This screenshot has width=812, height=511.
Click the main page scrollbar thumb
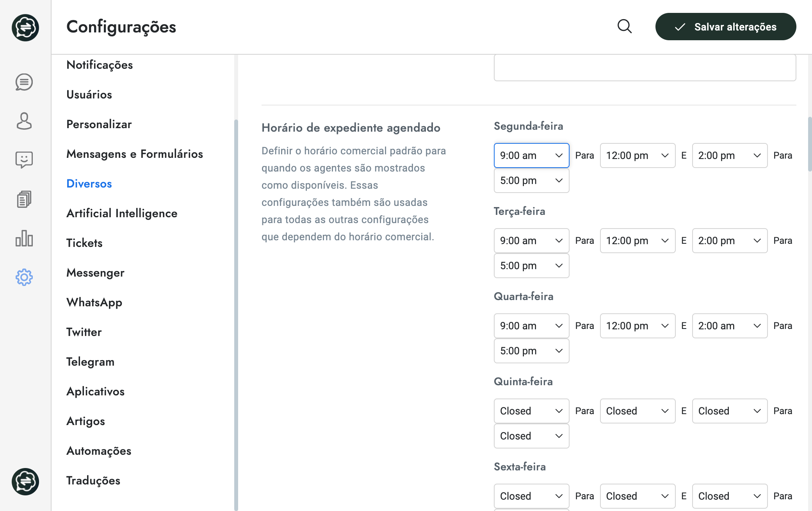(810, 144)
